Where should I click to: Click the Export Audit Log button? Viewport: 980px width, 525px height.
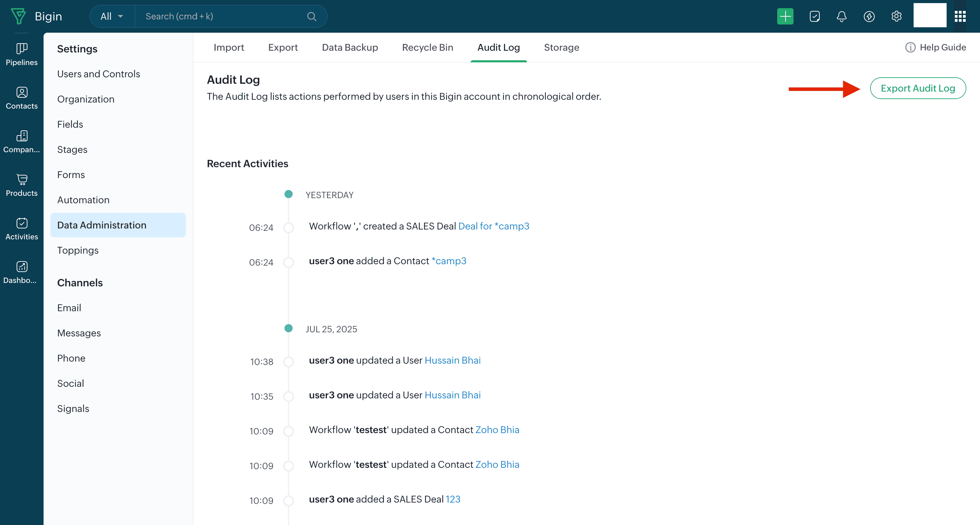coord(918,88)
